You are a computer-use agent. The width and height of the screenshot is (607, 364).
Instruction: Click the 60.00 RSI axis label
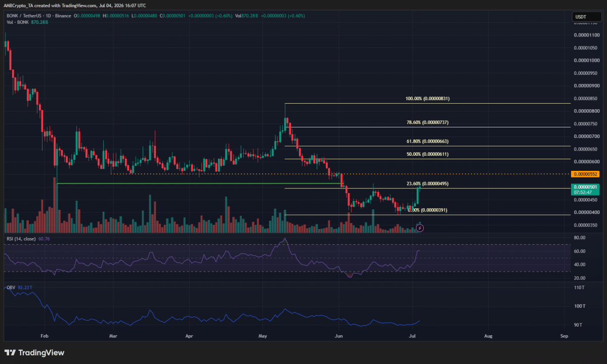point(580,251)
